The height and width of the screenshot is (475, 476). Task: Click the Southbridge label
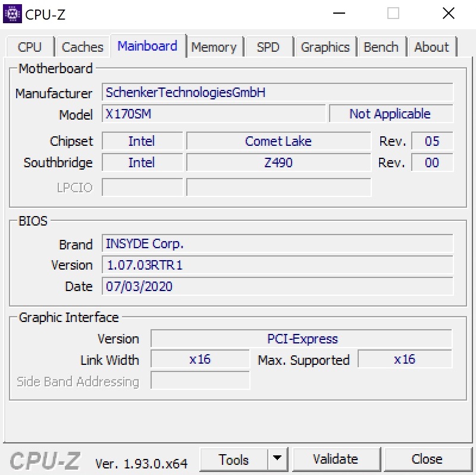58,162
